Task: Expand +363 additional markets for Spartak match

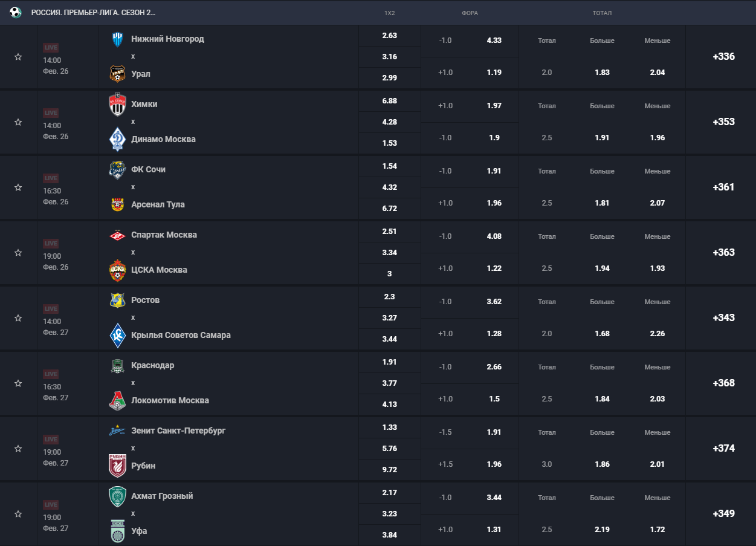Action: click(x=723, y=253)
